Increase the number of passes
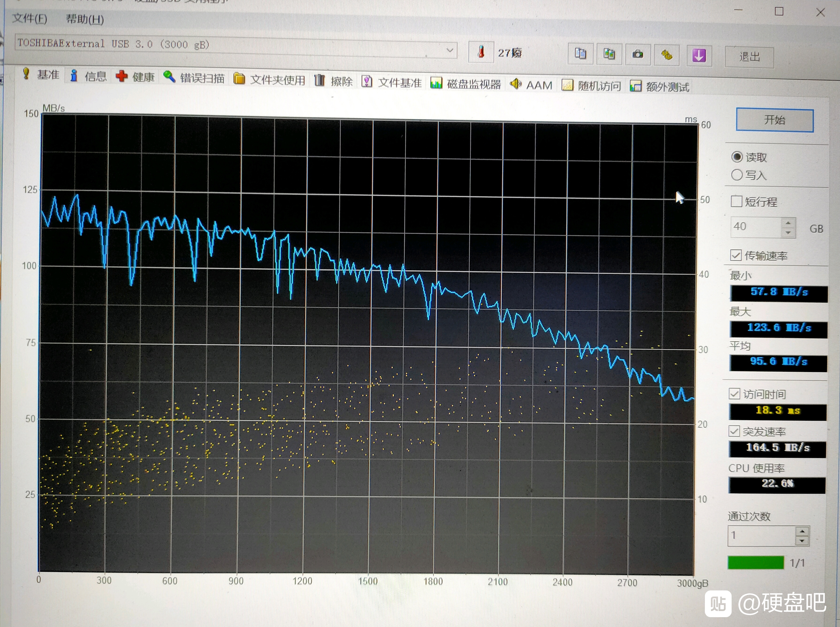This screenshot has height=627, width=840. click(802, 531)
